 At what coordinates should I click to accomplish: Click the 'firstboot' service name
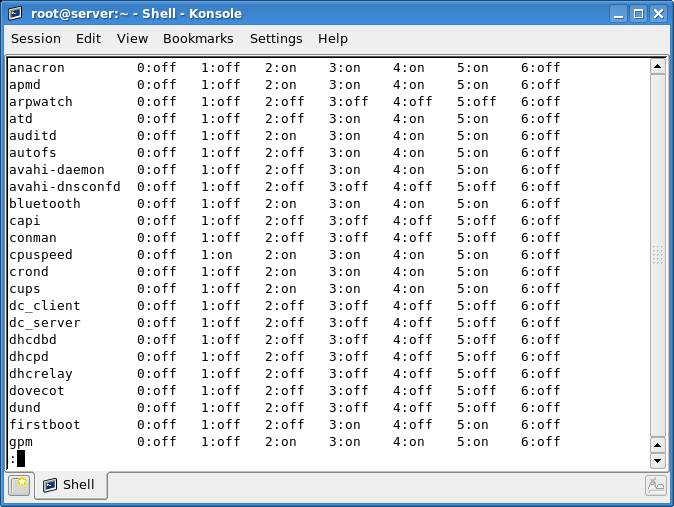pos(45,425)
